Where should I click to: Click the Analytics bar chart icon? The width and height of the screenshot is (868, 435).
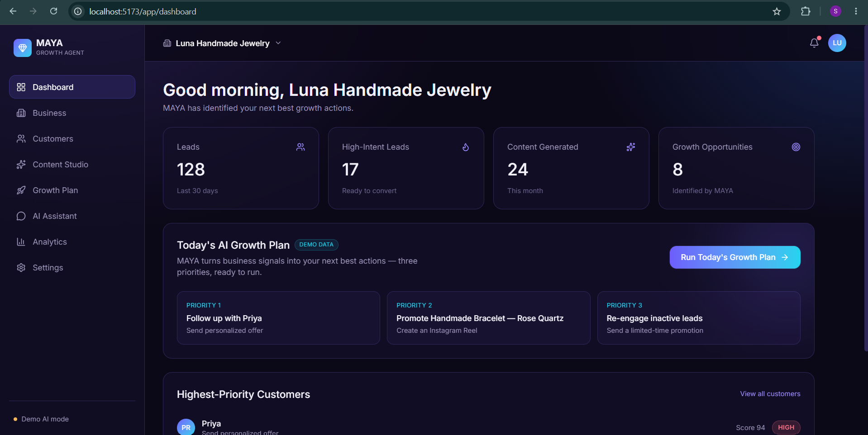pos(21,242)
